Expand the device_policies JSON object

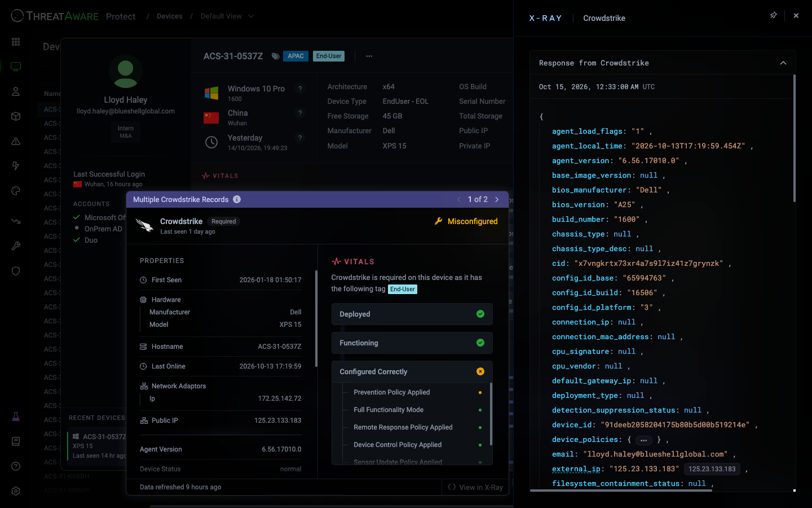pyautogui.click(x=644, y=440)
